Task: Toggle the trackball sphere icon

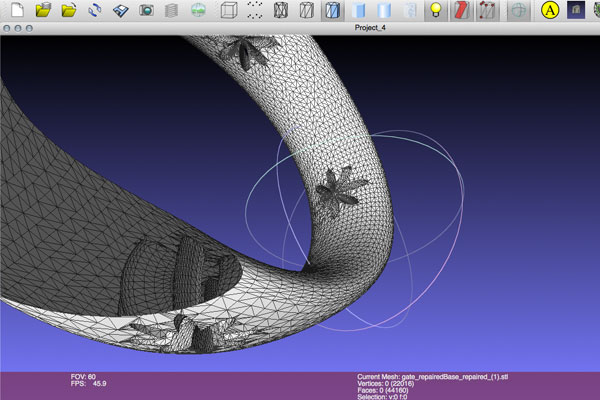Action: click(x=518, y=10)
